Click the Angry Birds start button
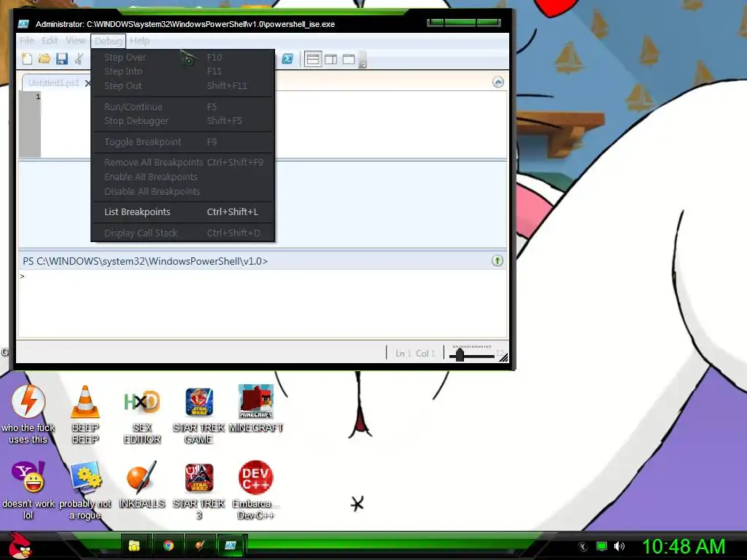The image size is (747, 560). 20,545
